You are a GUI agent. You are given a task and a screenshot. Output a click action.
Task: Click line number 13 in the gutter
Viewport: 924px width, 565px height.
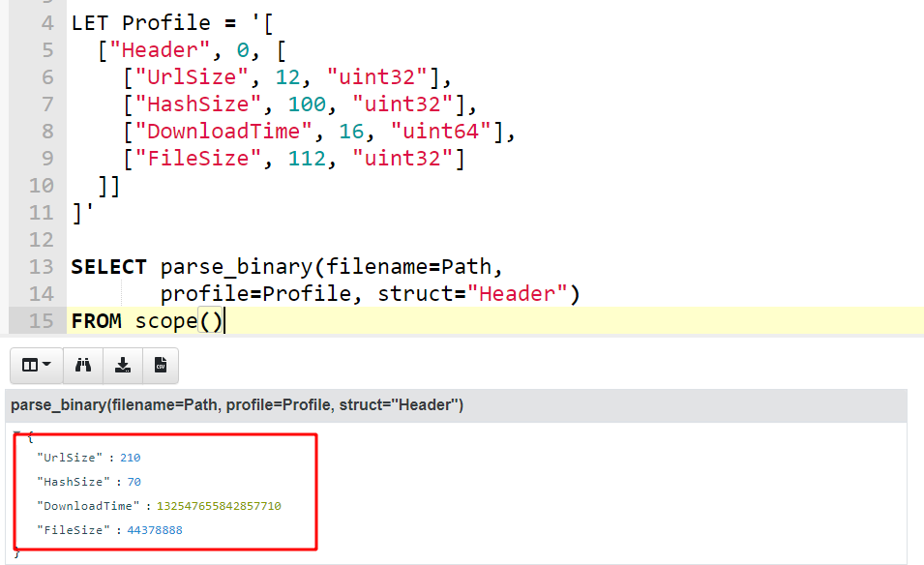point(41,267)
